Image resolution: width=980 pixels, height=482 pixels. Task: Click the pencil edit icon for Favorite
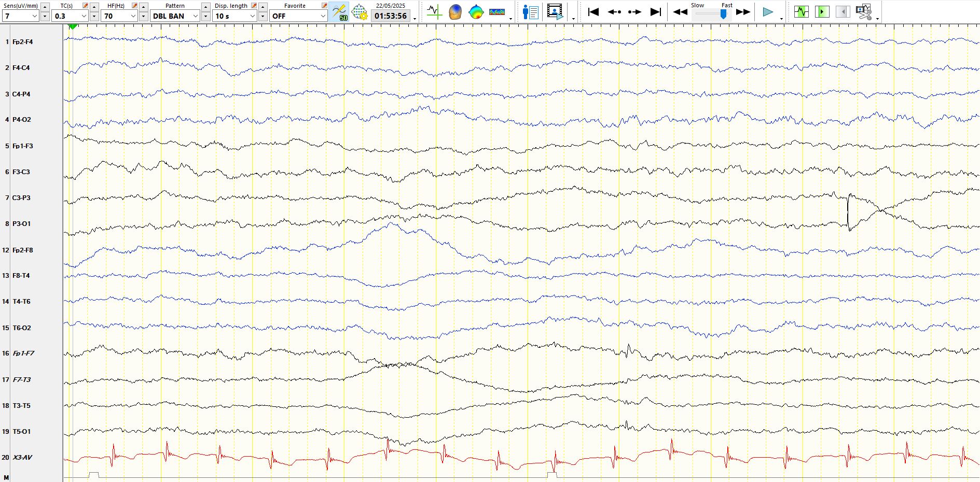[x=324, y=6]
